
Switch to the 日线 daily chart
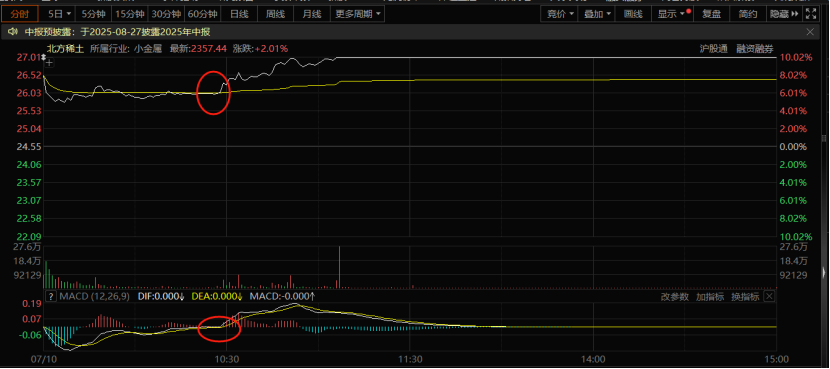239,14
